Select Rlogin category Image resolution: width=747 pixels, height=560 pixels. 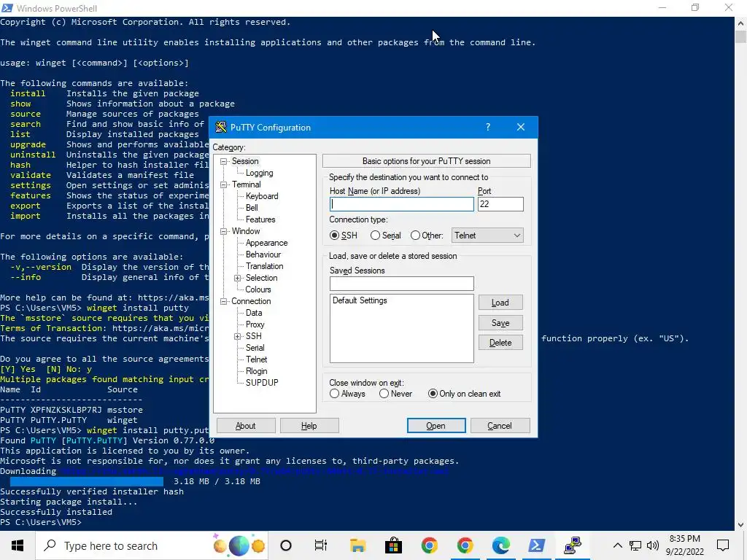(x=256, y=371)
